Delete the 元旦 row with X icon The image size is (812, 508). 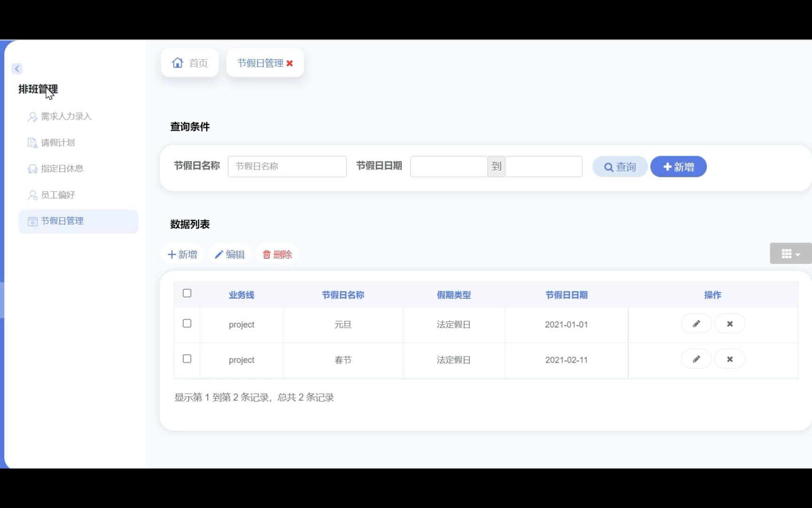[x=730, y=324]
